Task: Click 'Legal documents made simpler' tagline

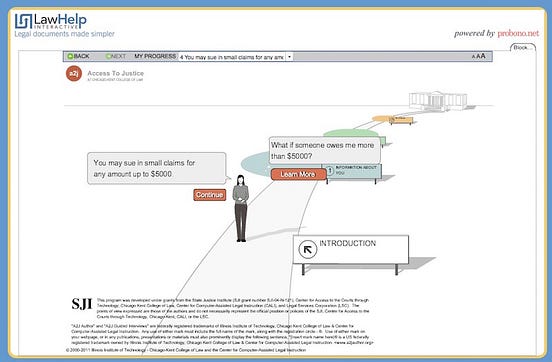Action: 64,34
